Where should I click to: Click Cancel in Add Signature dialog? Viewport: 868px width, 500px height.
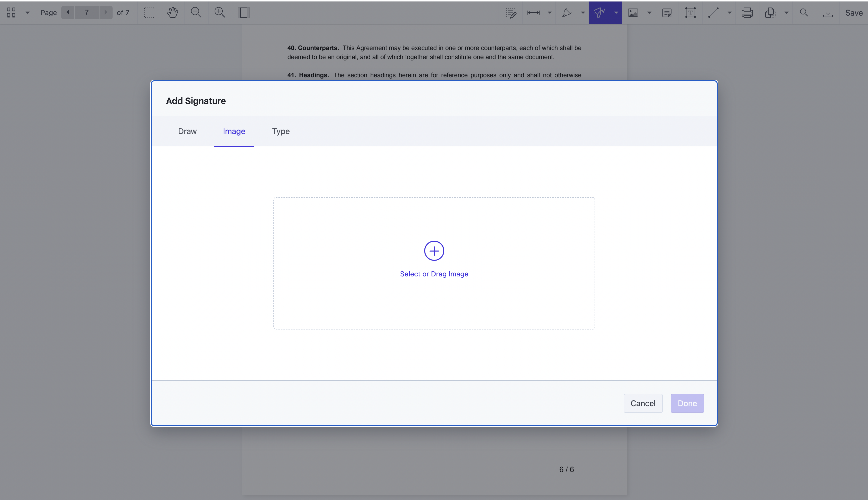tap(643, 403)
